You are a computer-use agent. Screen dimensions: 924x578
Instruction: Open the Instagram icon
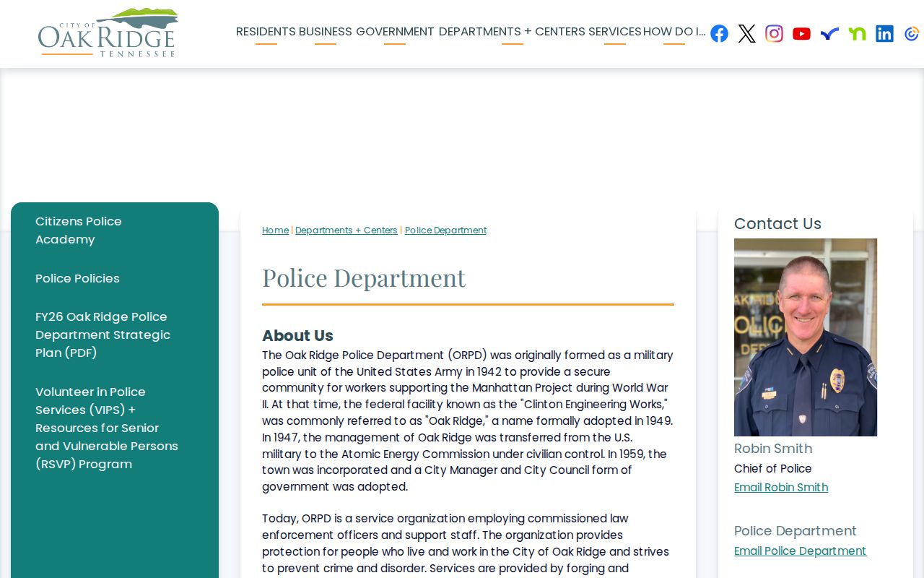click(x=774, y=33)
